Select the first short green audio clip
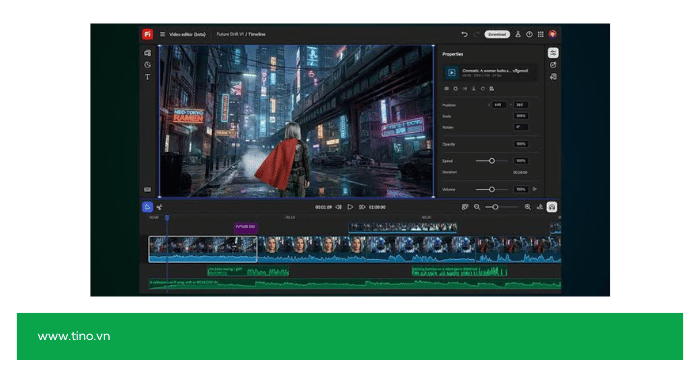700x375 pixels. 248,271
